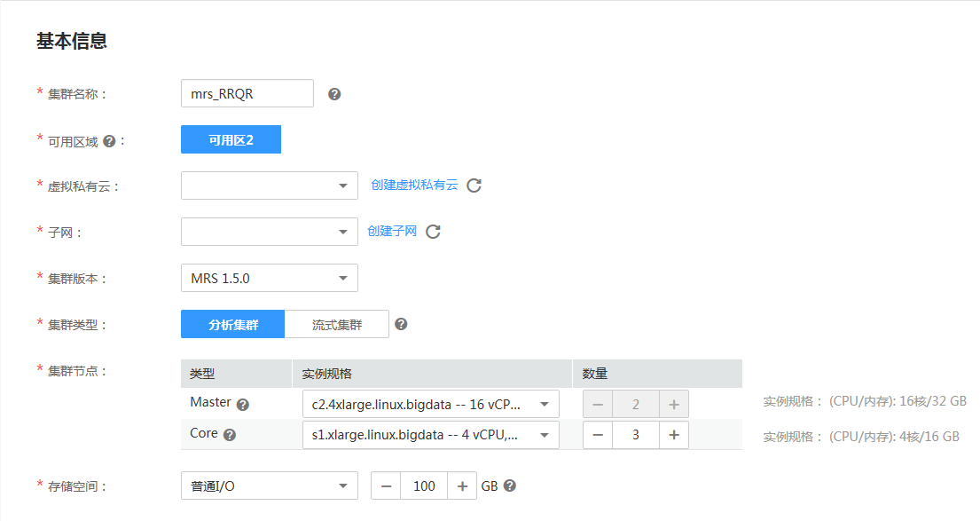Open the 虚拟私有云 dropdown
980x521 pixels.
(270, 186)
